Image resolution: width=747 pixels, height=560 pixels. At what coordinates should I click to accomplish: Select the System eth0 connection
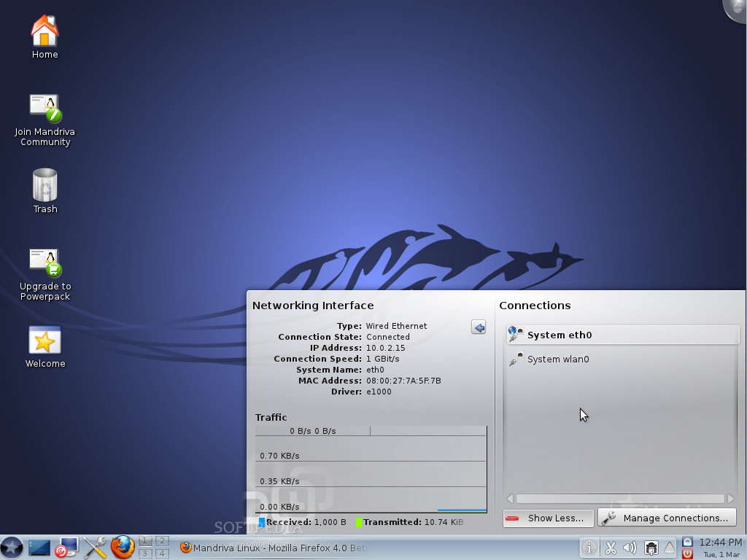[x=622, y=334]
